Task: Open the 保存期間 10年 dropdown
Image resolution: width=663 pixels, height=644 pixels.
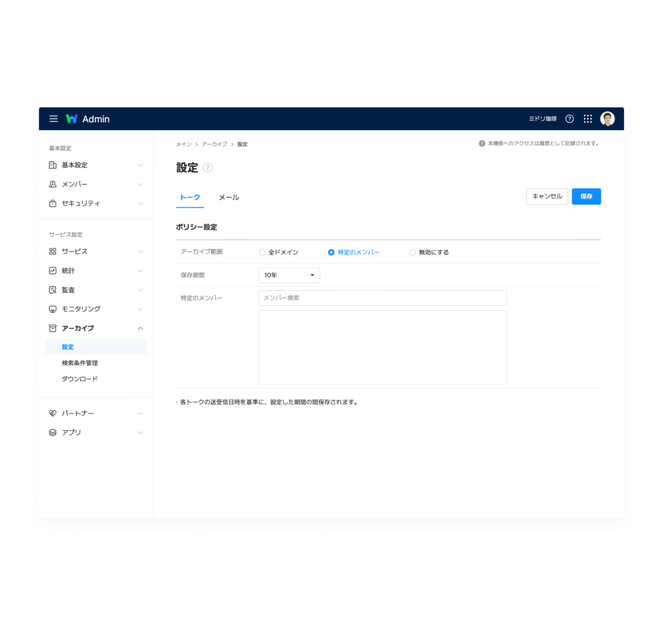Action: coord(289,275)
